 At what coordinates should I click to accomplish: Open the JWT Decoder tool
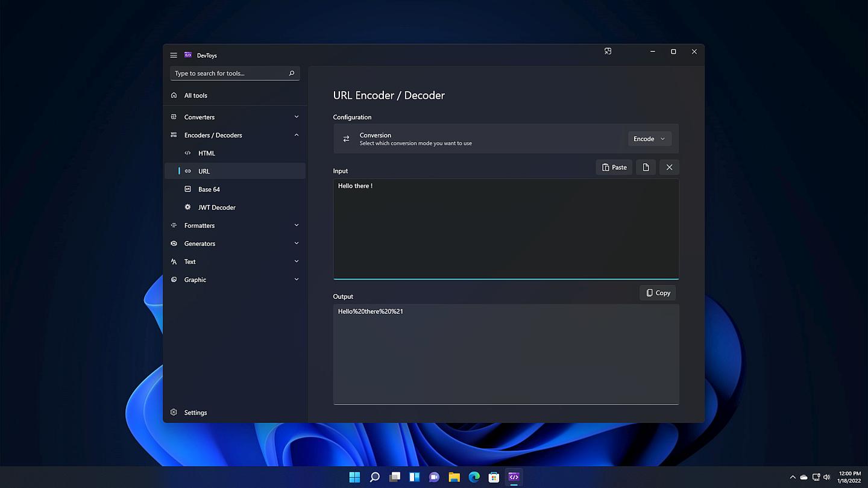point(235,207)
